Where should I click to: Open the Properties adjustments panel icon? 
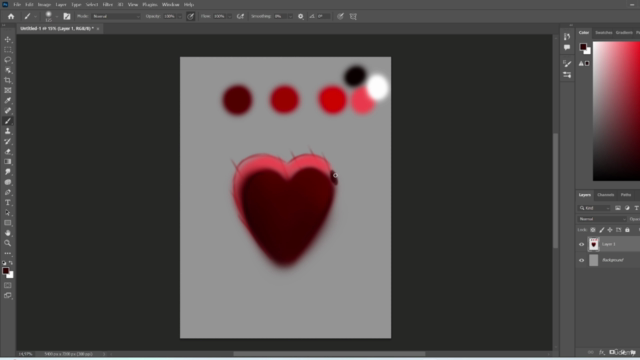click(x=567, y=75)
